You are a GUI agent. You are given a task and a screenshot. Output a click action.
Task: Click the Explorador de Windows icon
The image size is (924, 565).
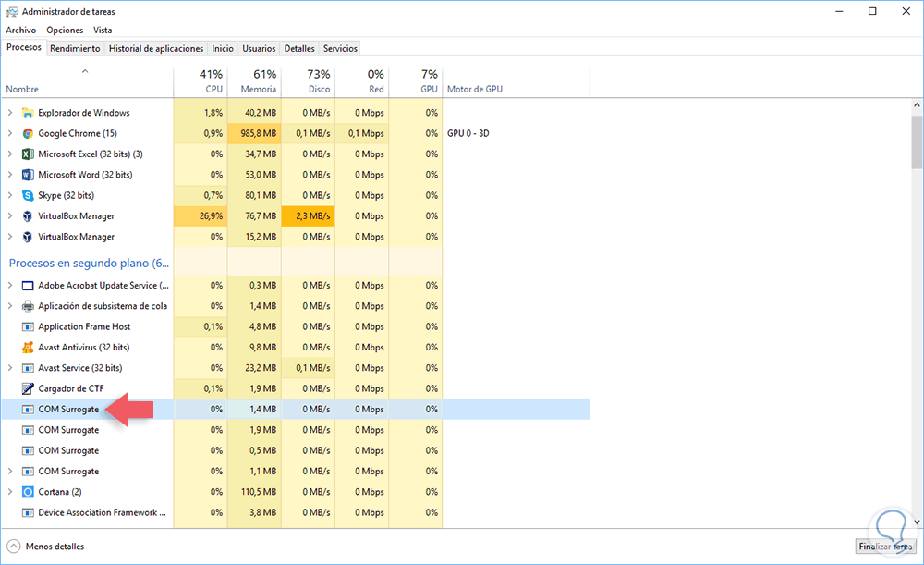click(x=28, y=113)
